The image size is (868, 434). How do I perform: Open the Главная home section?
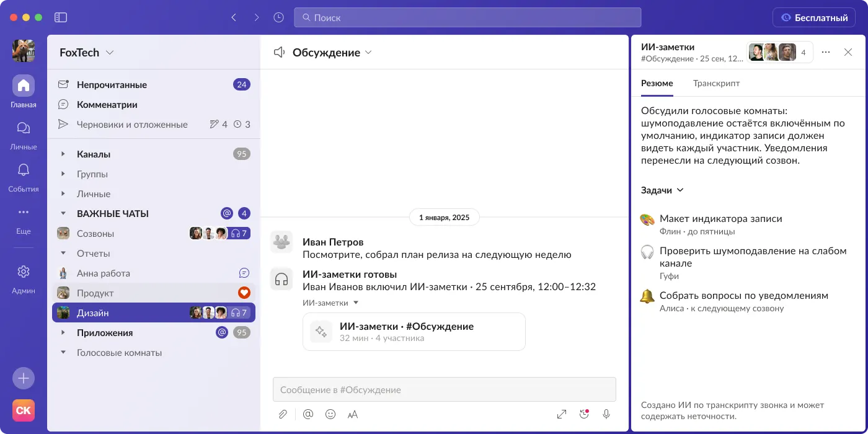[x=24, y=91]
